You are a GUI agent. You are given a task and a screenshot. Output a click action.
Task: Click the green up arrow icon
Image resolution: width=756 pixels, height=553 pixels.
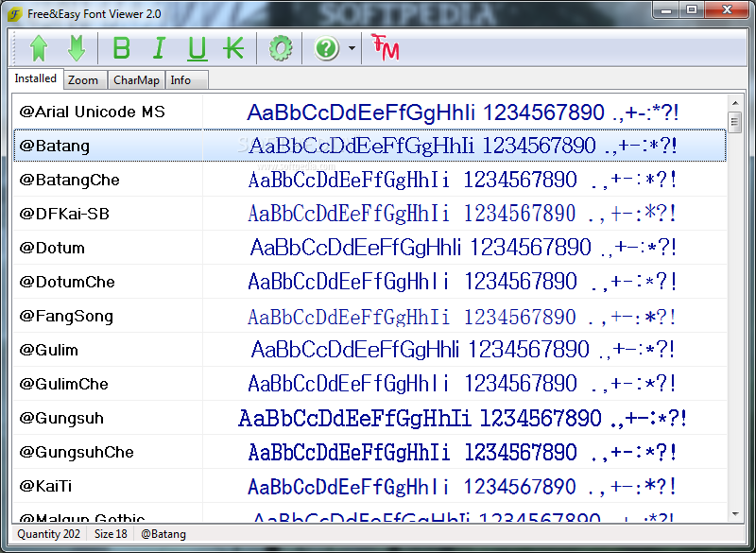tap(39, 48)
